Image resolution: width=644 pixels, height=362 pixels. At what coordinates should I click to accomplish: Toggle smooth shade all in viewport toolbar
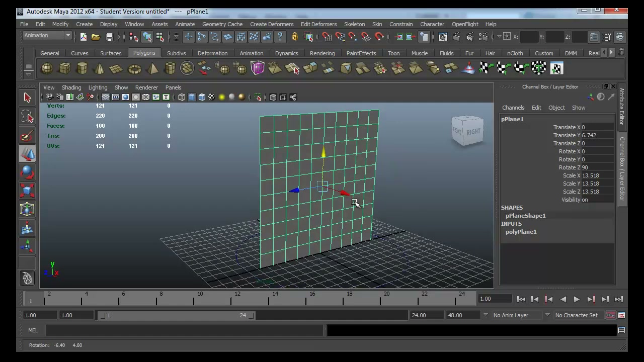[192, 97]
